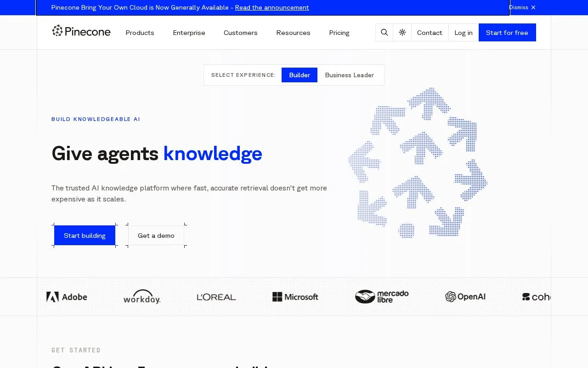
Task: Open the Products menu
Action: [x=140, y=33]
